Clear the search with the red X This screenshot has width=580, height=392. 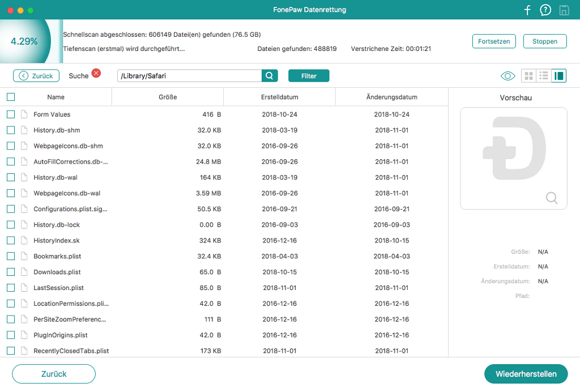[x=96, y=73]
